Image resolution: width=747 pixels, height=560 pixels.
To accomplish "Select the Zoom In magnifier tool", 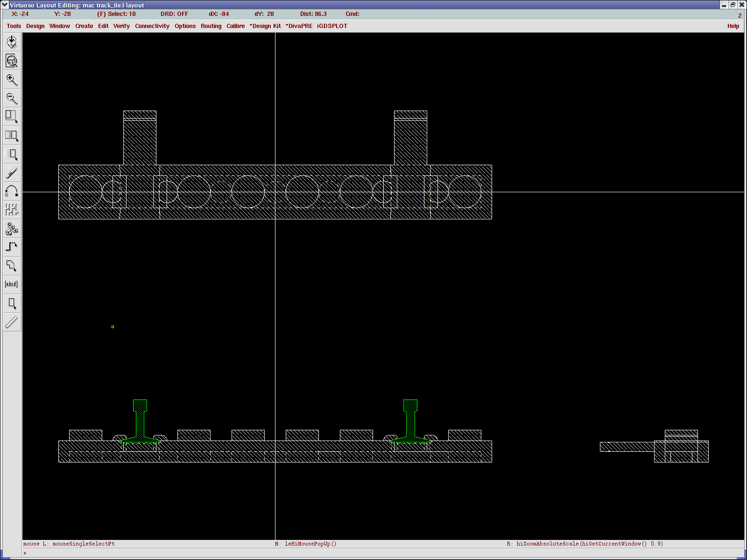I will coord(12,79).
